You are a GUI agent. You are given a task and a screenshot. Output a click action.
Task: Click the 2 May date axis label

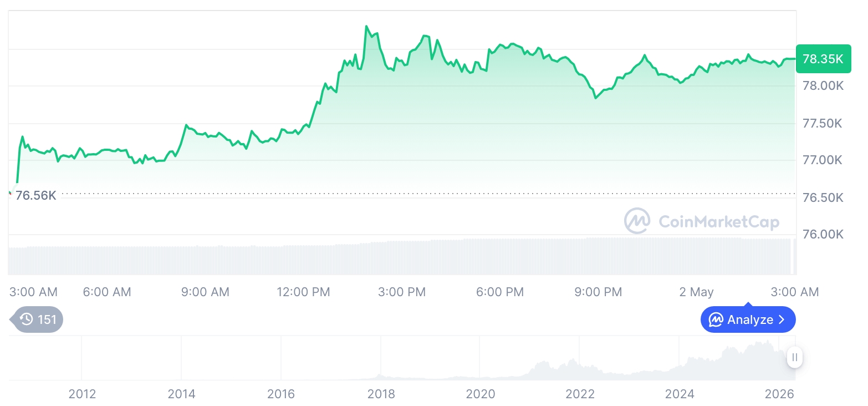point(697,292)
